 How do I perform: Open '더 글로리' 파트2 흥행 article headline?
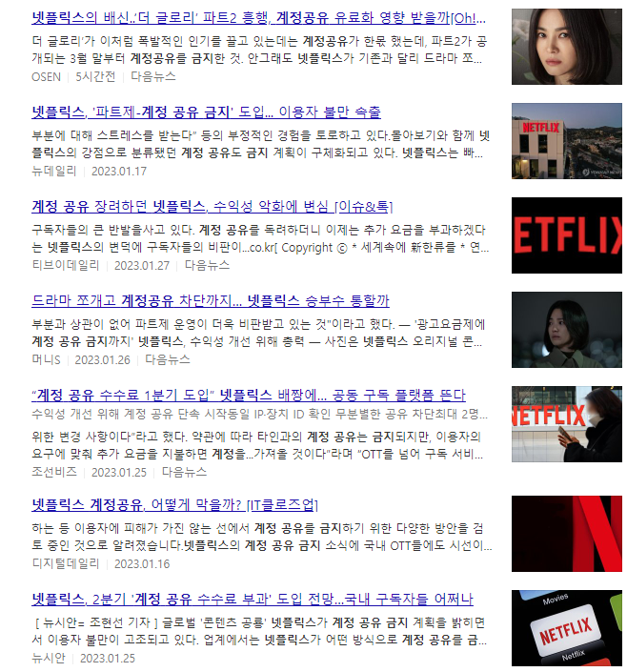(x=258, y=18)
